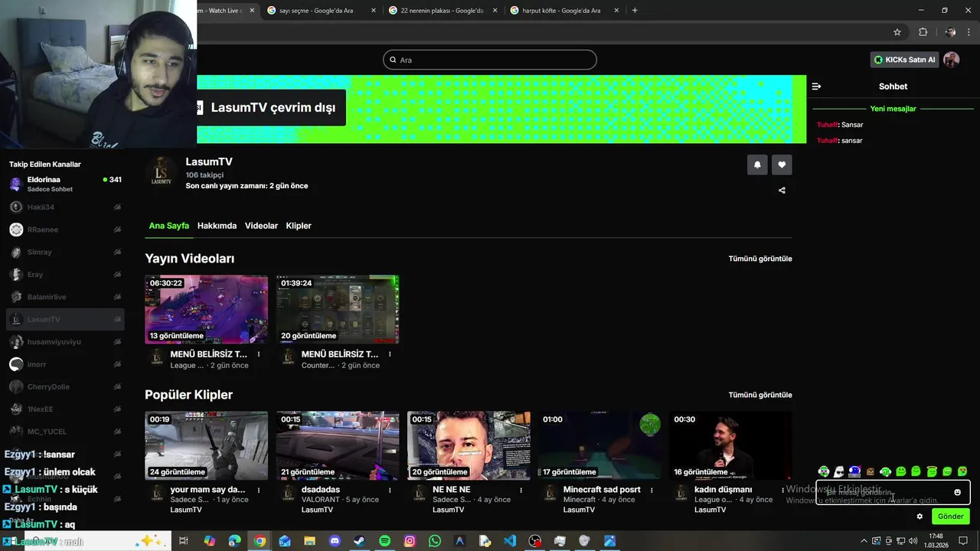
Task: Click the LasumTV channel name heading
Action: [x=209, y=161]
